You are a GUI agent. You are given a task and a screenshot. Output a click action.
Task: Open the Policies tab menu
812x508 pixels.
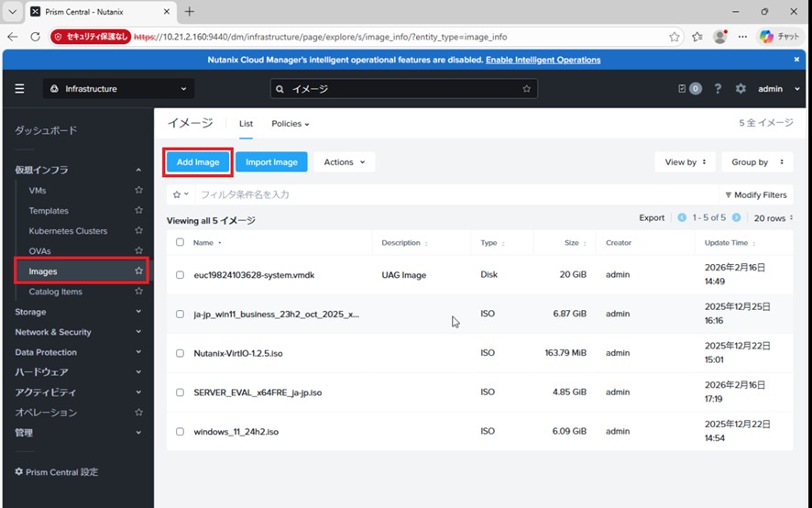pos(290,124)
